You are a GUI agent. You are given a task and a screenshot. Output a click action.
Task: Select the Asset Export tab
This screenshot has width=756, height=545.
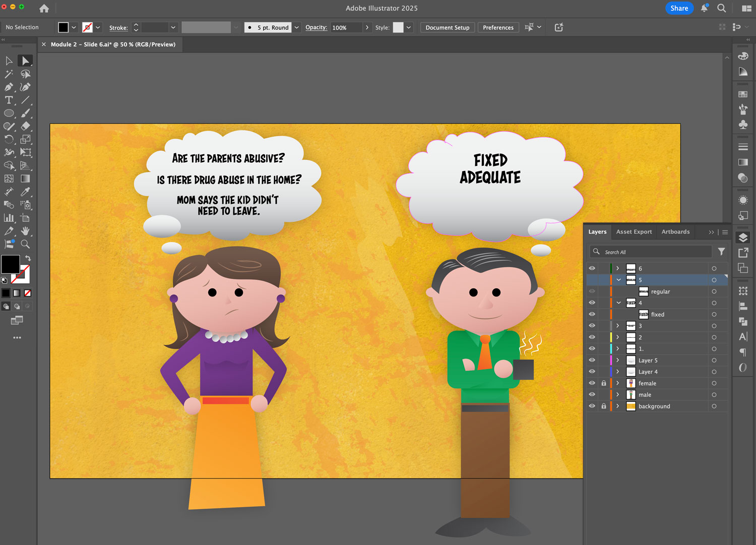(634, 231)
